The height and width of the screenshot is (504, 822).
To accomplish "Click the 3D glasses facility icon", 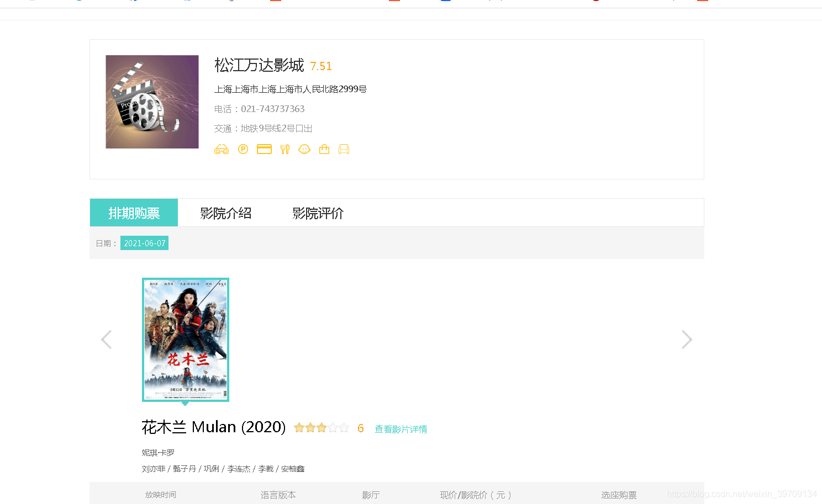I will [221, 149].
